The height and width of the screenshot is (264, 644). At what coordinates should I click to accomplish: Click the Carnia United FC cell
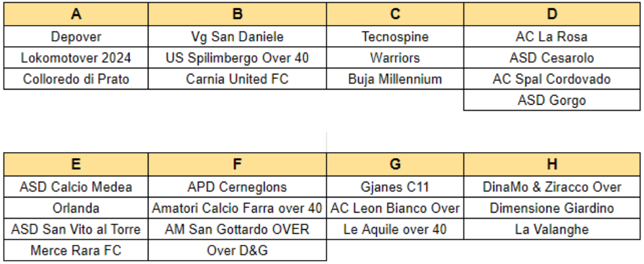pos(237,79)
